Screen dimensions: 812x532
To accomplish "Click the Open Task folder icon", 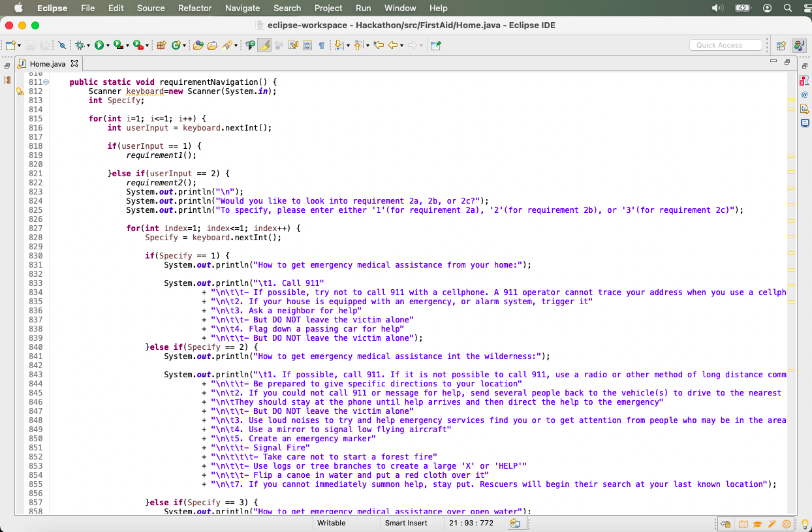I will (x=212, y=46).
